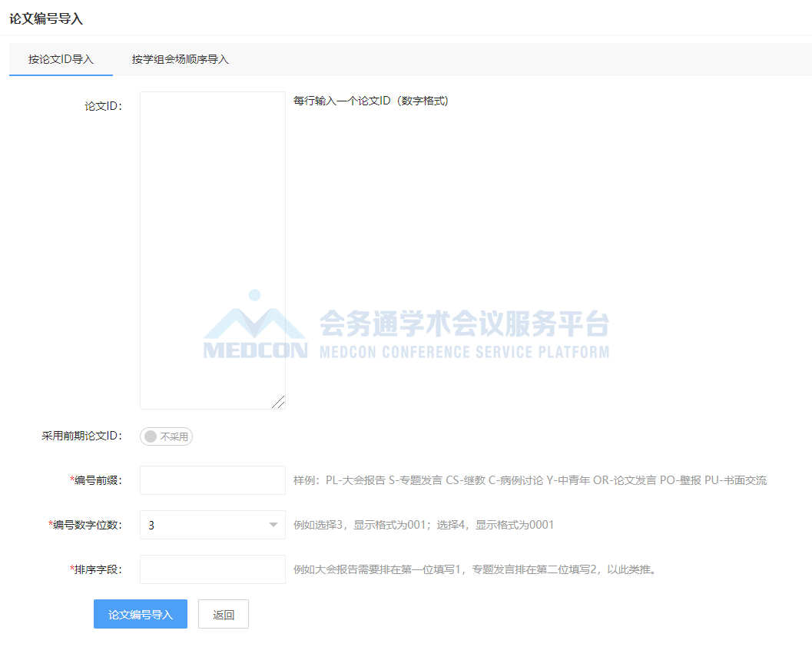Click the hint 例如选择3，显示格式为001

coord(423,525)
